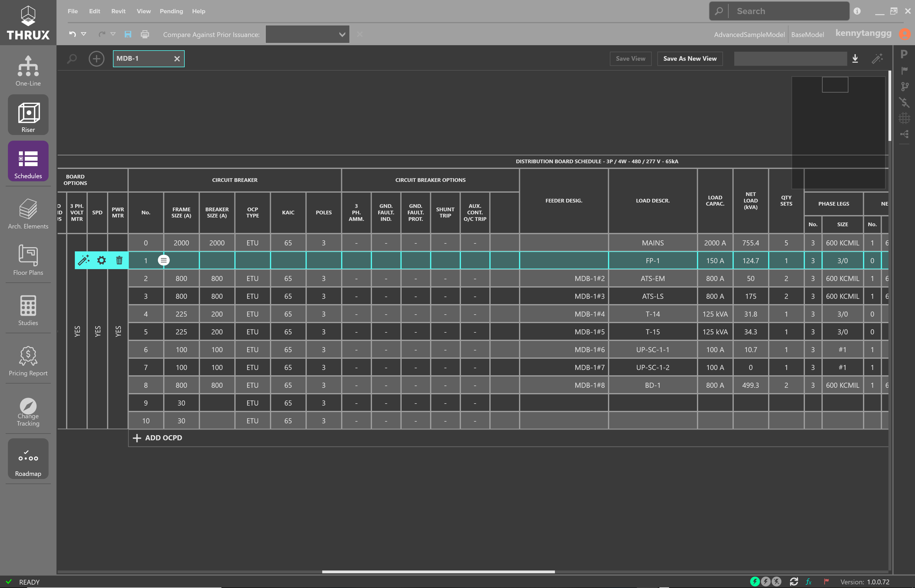Click the print icon

pos(145,34)
